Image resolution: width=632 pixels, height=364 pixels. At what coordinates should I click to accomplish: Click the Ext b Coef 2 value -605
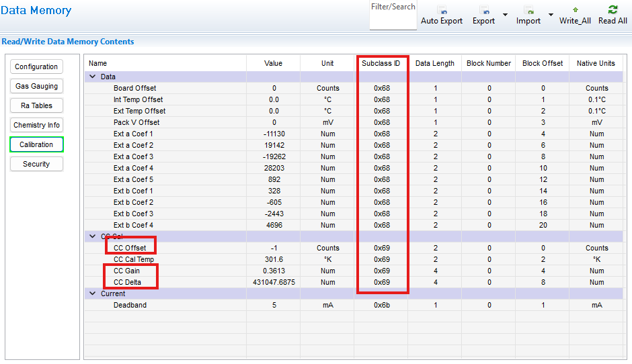(274, 202)
